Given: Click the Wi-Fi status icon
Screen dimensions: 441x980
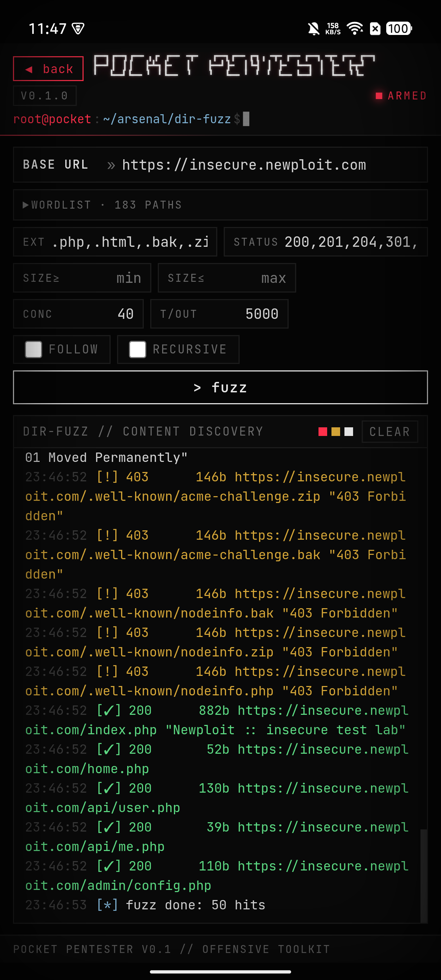Looking at the screenshot, I should click(x=355, y=28).
